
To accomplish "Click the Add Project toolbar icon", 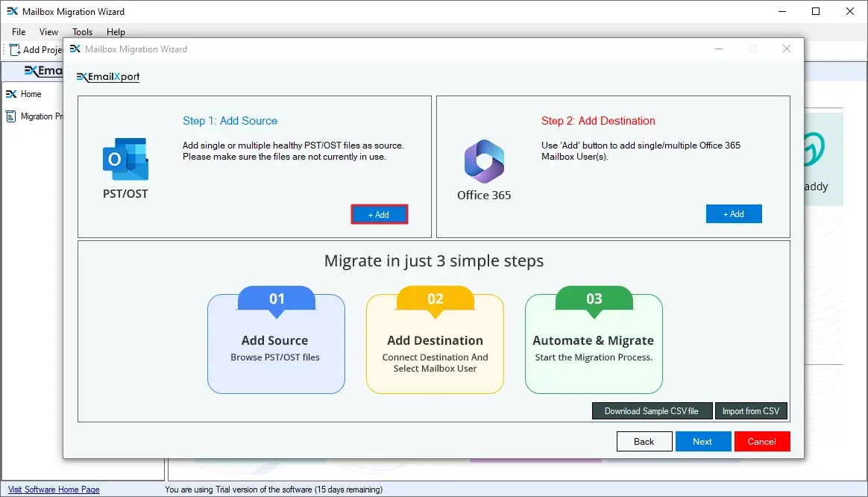I will [15, 50].
